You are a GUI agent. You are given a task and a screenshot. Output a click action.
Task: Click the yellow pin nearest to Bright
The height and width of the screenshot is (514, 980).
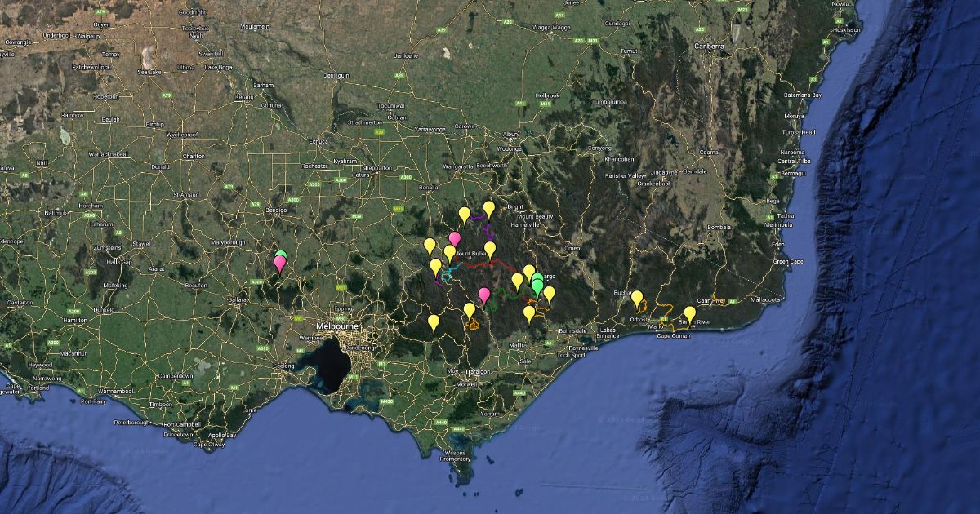pos(489,209)
